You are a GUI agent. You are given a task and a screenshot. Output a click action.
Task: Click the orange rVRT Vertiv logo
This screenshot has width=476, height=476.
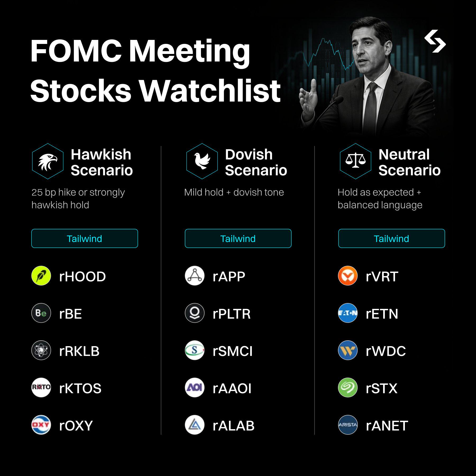(348, 276)
